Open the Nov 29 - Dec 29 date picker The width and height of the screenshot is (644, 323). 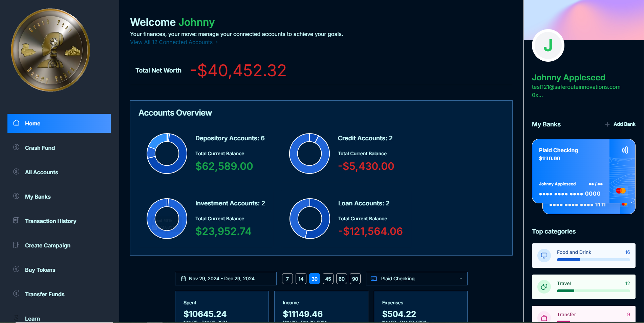click(226, 279)
